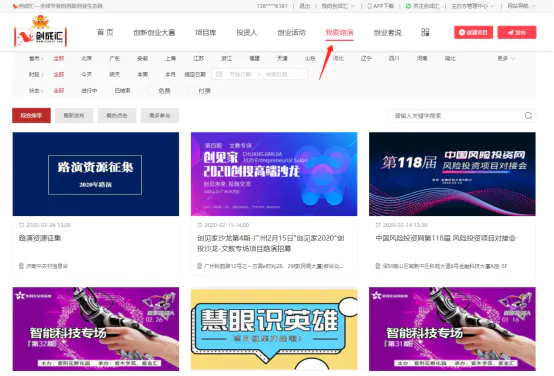The height and width of the screenshot is (376, 554).
Task: Click the 退出 logout link
Action: 304,6
